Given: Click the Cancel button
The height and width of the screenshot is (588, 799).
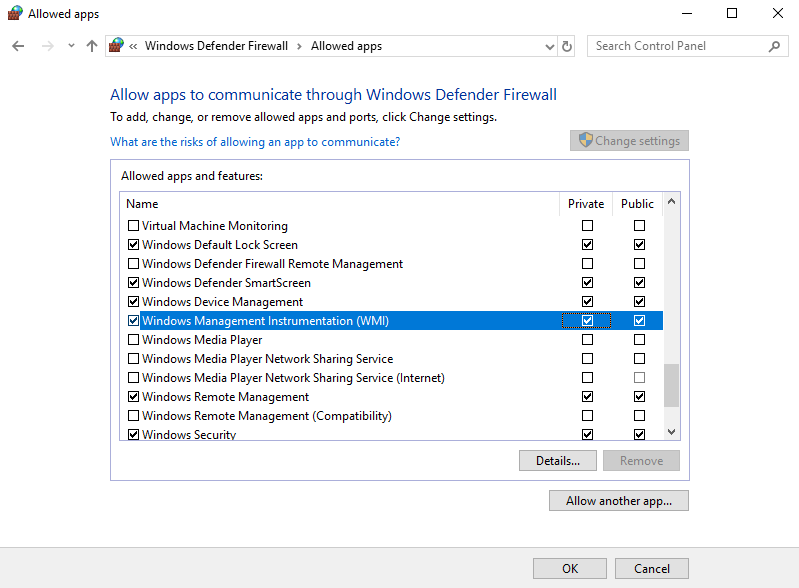Looking at the screenshot, I should point(652,569).
